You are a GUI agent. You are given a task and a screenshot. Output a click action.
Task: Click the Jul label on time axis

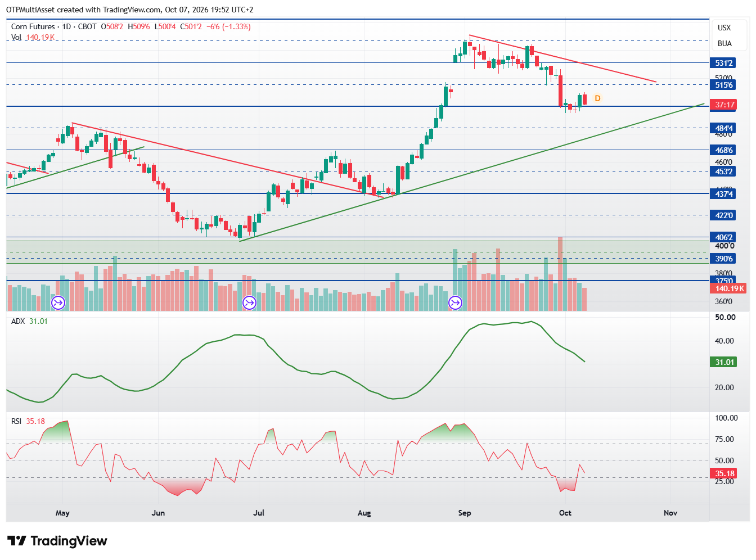(x=259, y=513)
